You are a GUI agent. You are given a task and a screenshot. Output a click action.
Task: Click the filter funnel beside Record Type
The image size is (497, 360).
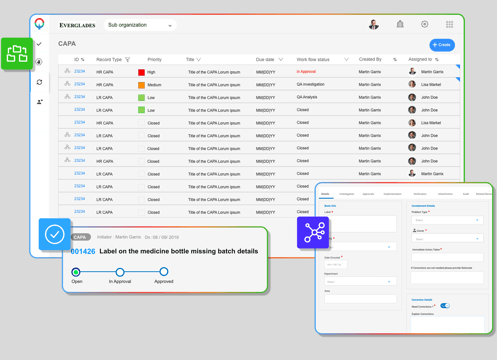(127, 60)
